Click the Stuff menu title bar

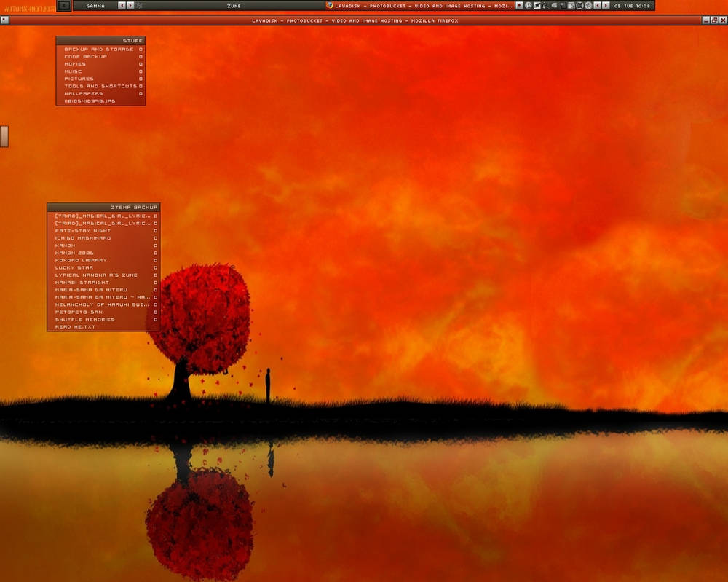(100, 40)
